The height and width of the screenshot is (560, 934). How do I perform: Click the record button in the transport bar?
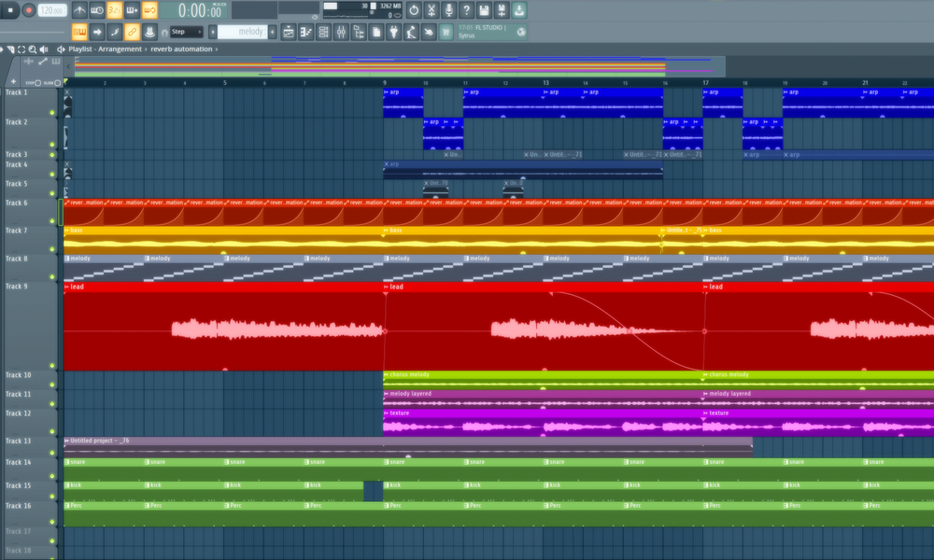tap(29, 10)
